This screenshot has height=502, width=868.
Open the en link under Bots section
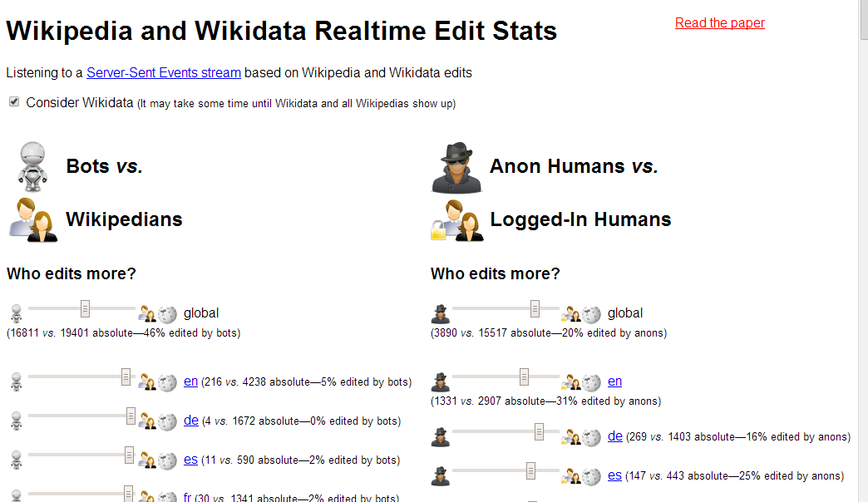[x=190, y=381]
